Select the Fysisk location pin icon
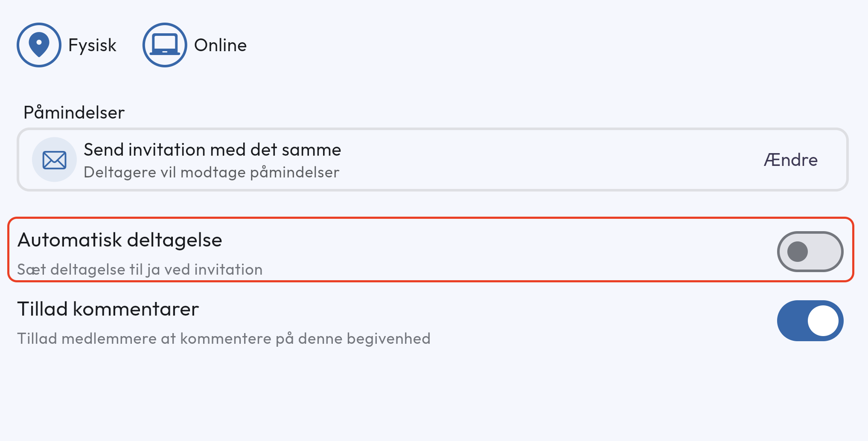 (39, 45)
